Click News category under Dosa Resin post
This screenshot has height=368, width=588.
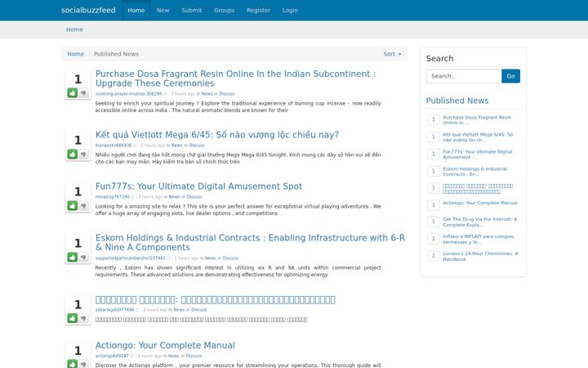tap(207, 94)
